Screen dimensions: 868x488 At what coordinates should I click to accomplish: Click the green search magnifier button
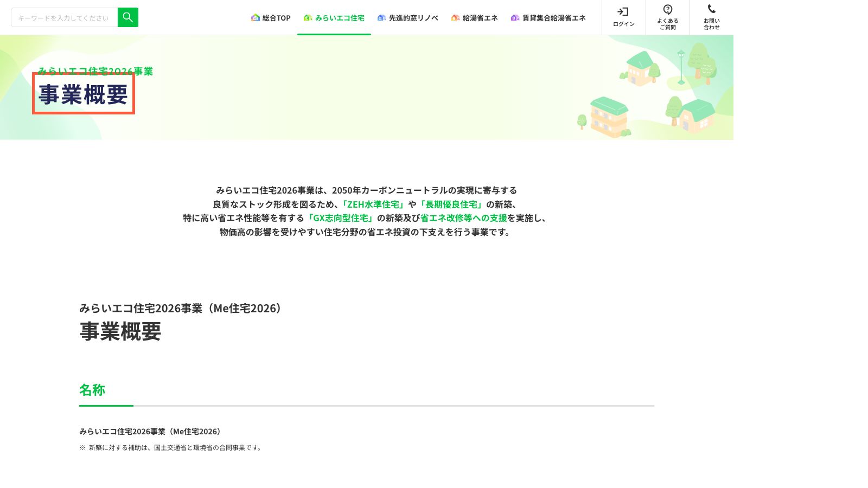click(128, 17)
